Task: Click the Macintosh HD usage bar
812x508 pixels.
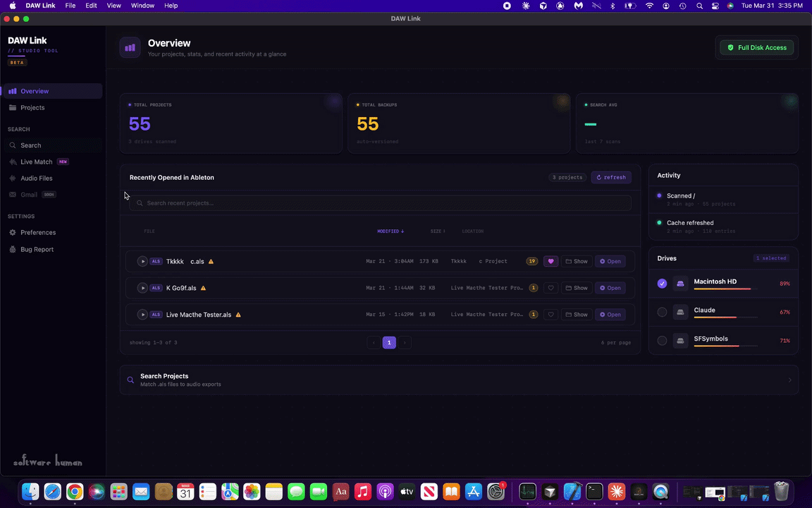Action: pyautogui.click(x=720, y=289)
